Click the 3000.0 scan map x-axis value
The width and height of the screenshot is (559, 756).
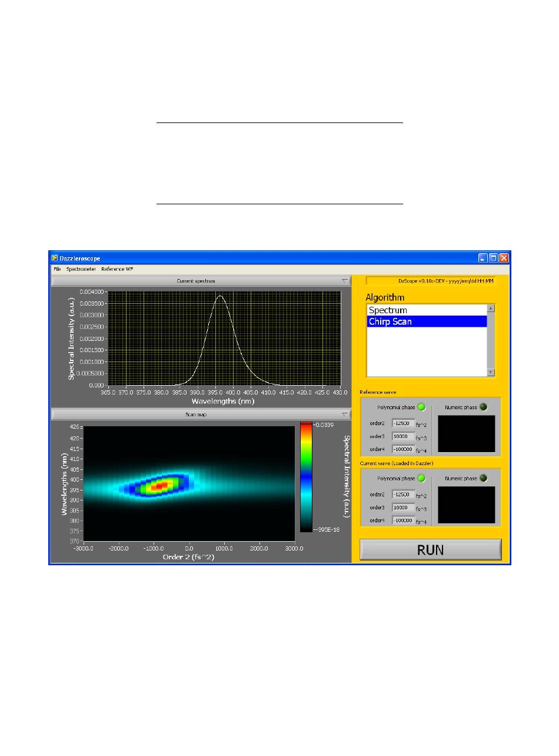click(294, 548)
